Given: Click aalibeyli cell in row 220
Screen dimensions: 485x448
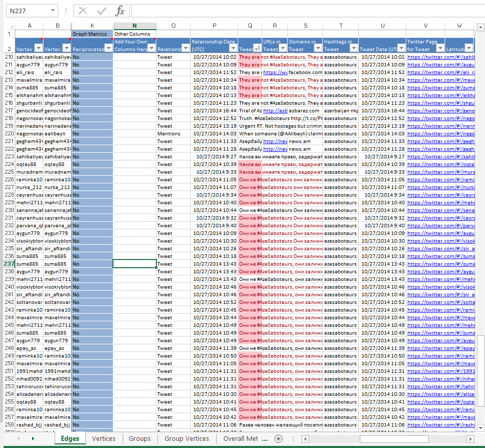Looking at the screenshot, I should pos(57,133).
